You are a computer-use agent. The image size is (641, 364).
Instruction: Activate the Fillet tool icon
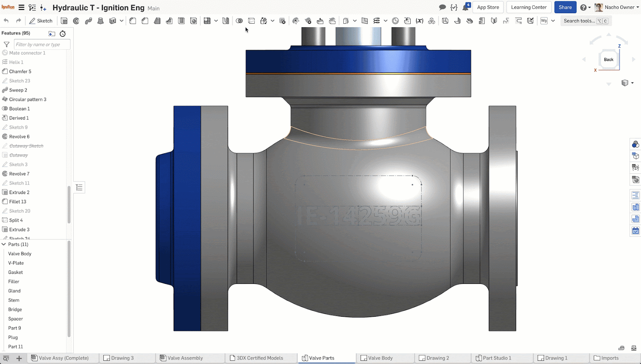click(133, 21)
